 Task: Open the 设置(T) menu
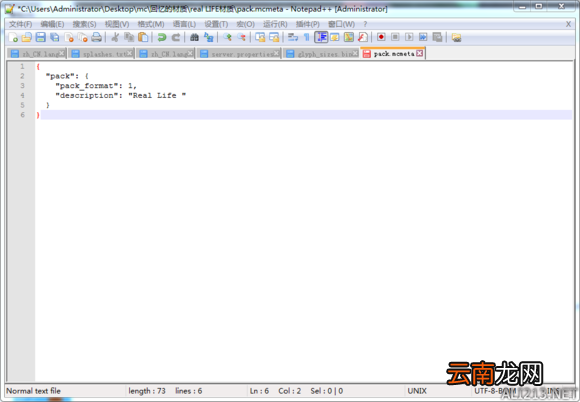point(216,24)
